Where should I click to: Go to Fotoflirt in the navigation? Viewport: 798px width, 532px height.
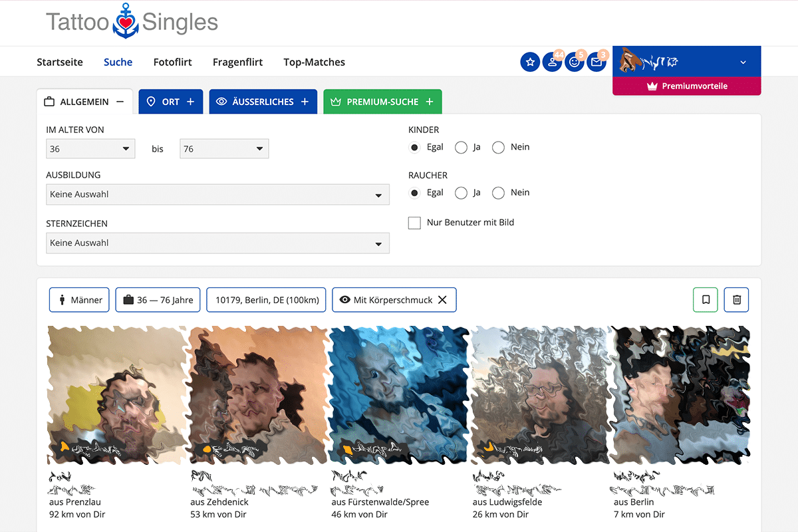point(172,62)
